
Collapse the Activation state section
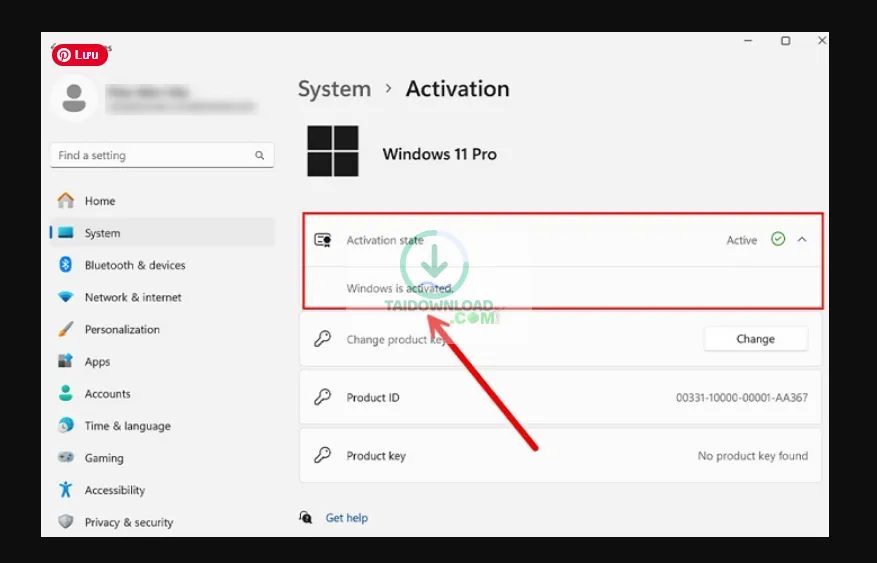[x=802, y=239]
